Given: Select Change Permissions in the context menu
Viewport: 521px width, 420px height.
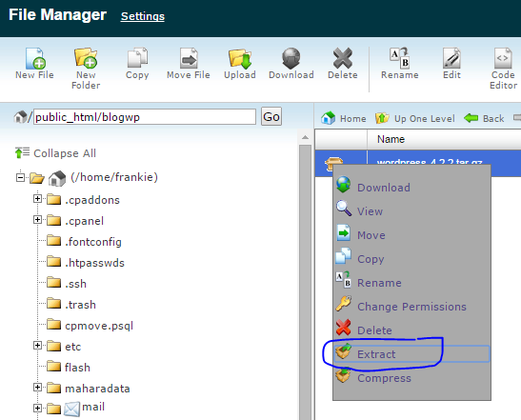Looking at the screenshot, I should [x=411, y=307].
